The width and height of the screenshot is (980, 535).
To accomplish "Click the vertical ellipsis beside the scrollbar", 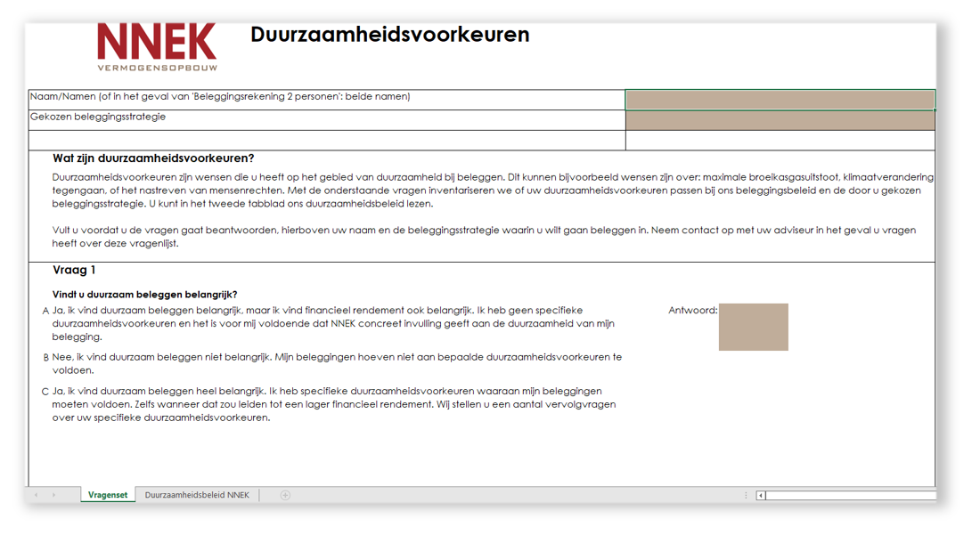I will click(746, 497).
